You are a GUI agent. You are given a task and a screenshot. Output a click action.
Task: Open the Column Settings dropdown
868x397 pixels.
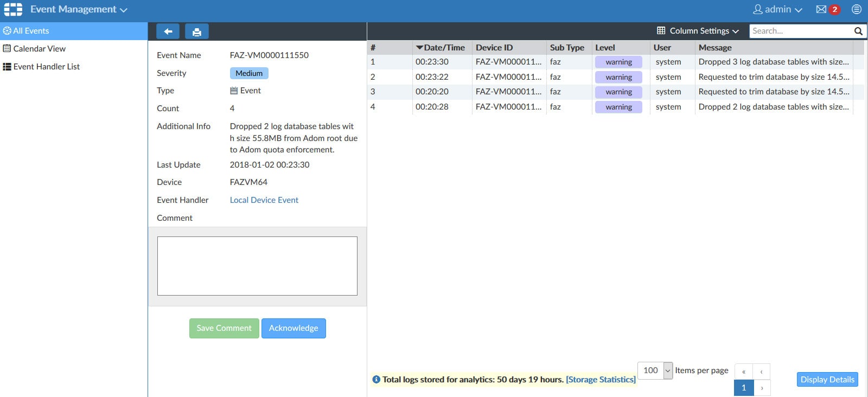coord(698,31)
